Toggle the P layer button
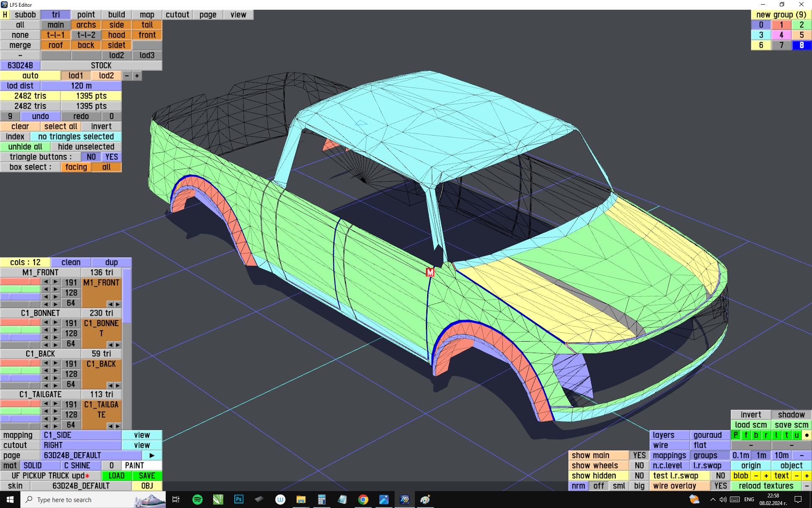 [x=736, y=435]
